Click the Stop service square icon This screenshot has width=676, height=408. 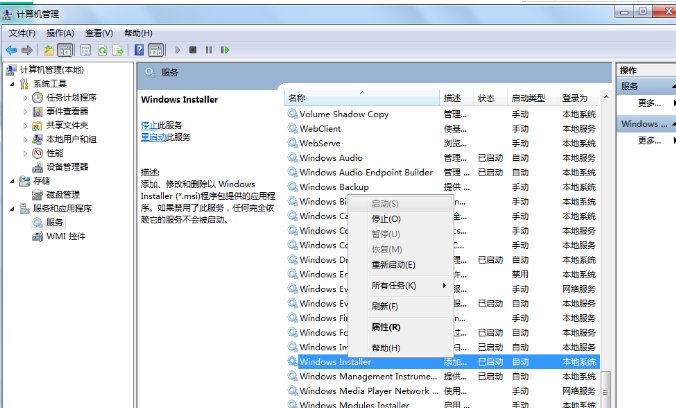tap(193, 50)
